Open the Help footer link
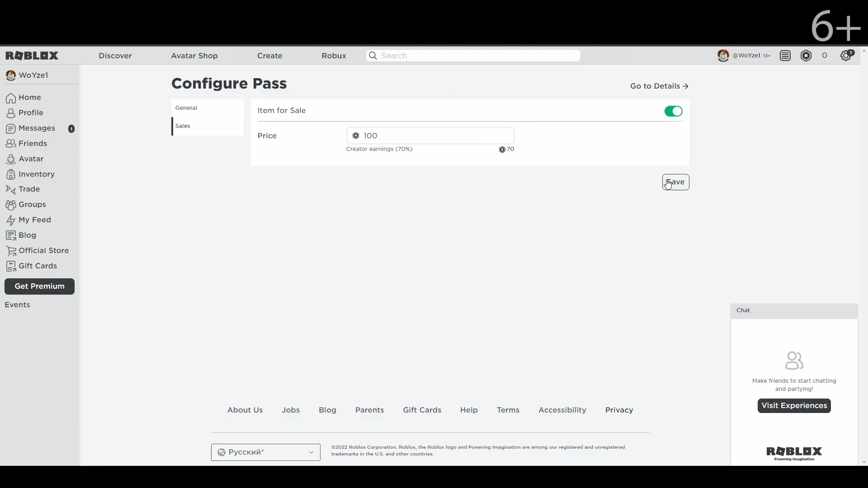Screen dimensions: 868x488 (x=469, y=410)
